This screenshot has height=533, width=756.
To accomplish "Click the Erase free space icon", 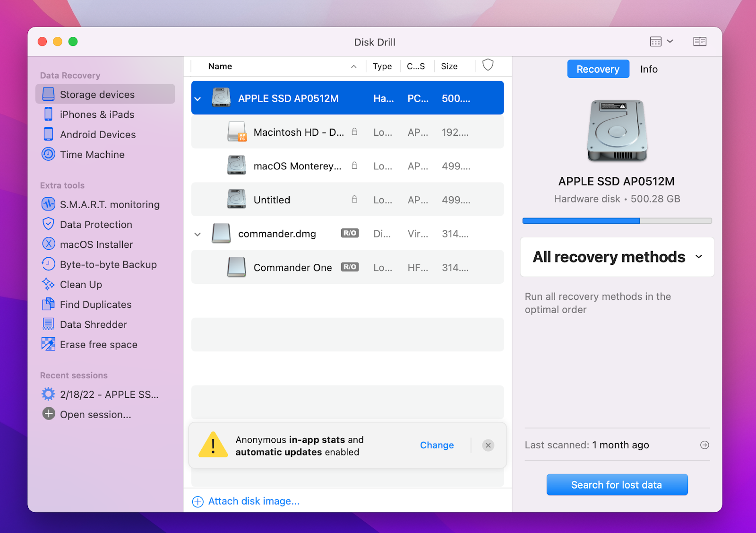I will 49,344.
